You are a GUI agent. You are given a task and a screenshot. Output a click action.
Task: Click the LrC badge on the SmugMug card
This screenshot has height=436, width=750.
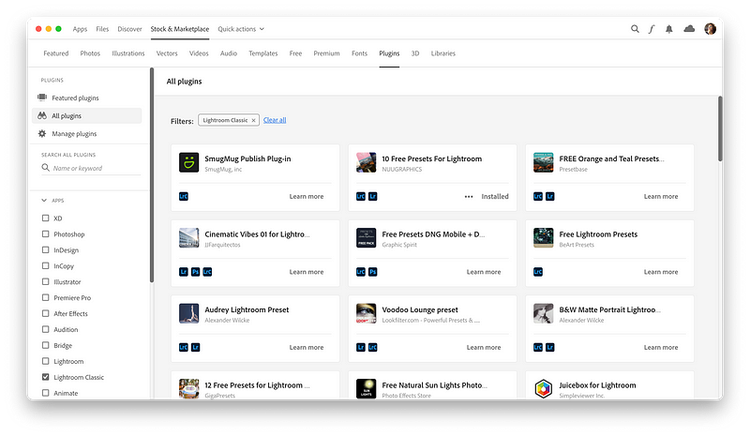[184, 196]
